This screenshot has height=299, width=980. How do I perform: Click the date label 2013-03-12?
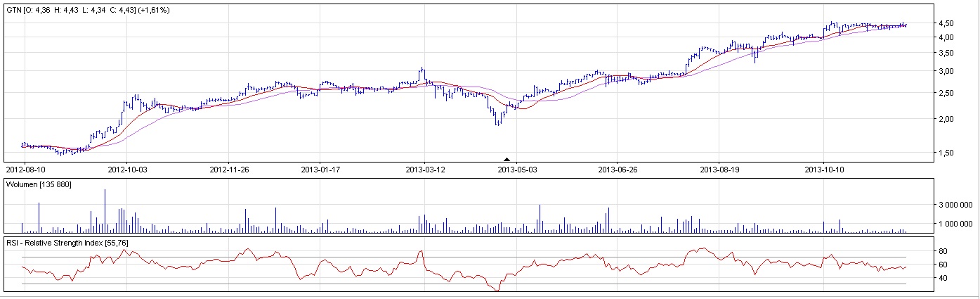click(426, 170)
